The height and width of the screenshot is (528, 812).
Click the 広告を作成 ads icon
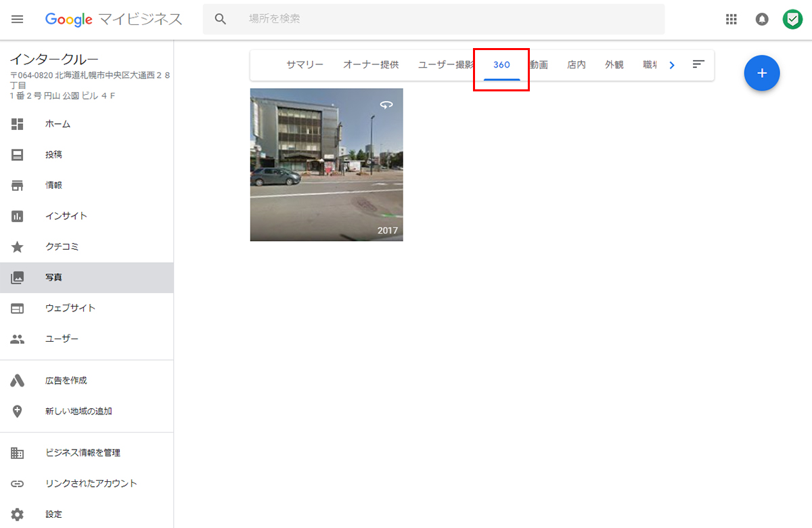click(x=18, y=380)
